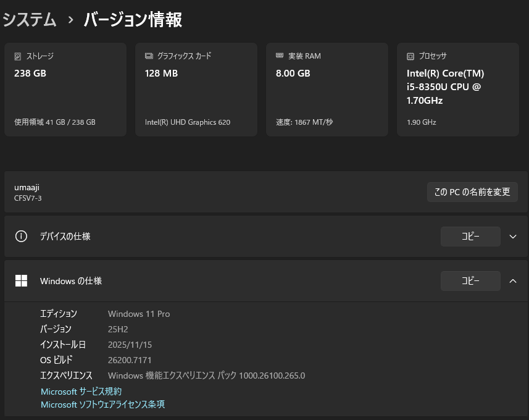529x420 pixels.
Task: Select the バージョン情報 page title
Action: 133,20
